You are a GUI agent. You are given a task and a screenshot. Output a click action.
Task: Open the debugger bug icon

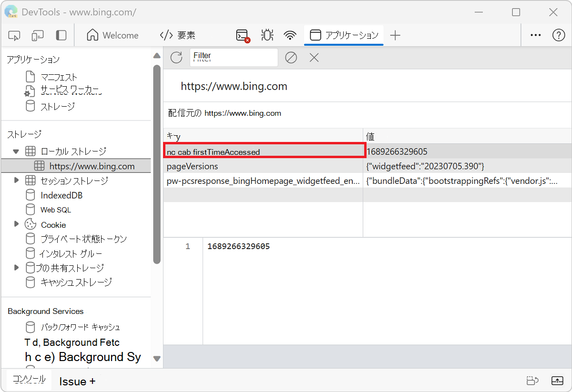click(x=267, y=35)
